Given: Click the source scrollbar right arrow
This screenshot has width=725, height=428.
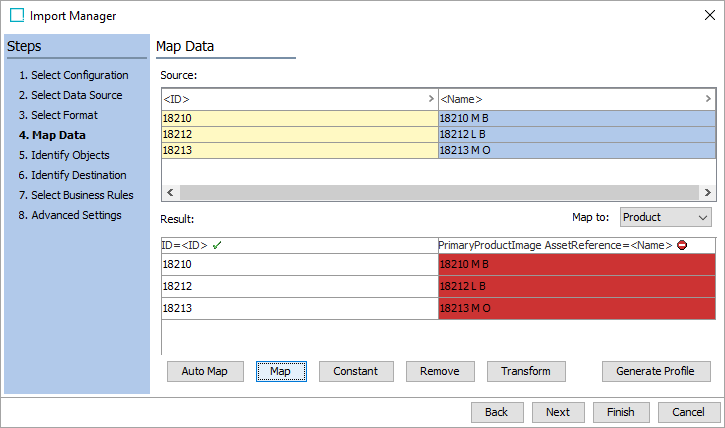Looking at the screenshot, I should click(707, 192).
